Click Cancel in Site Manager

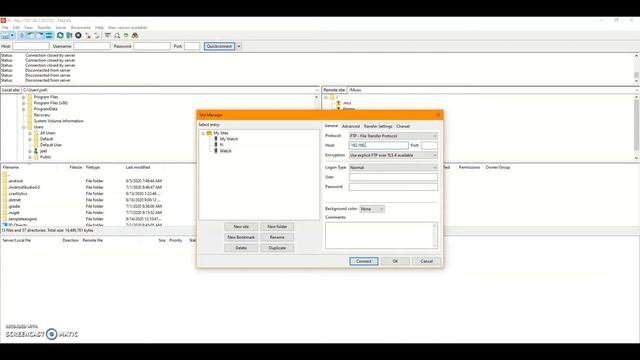[427, 261]
